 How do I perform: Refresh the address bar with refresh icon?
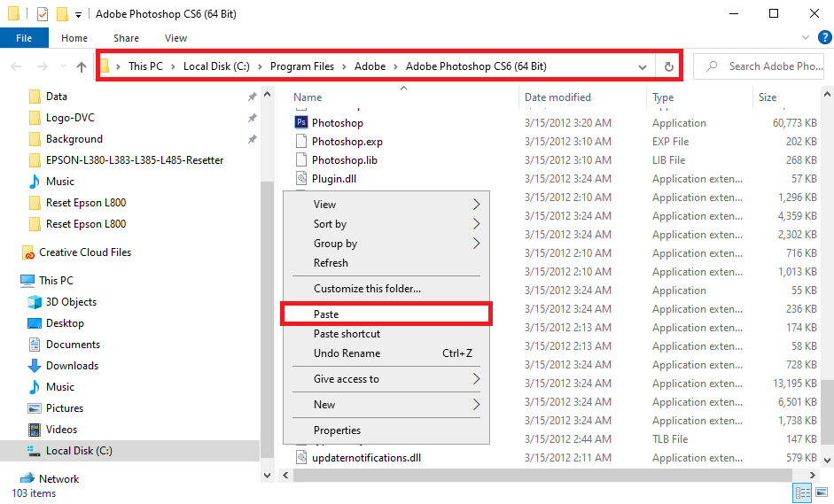coord(668,66)
